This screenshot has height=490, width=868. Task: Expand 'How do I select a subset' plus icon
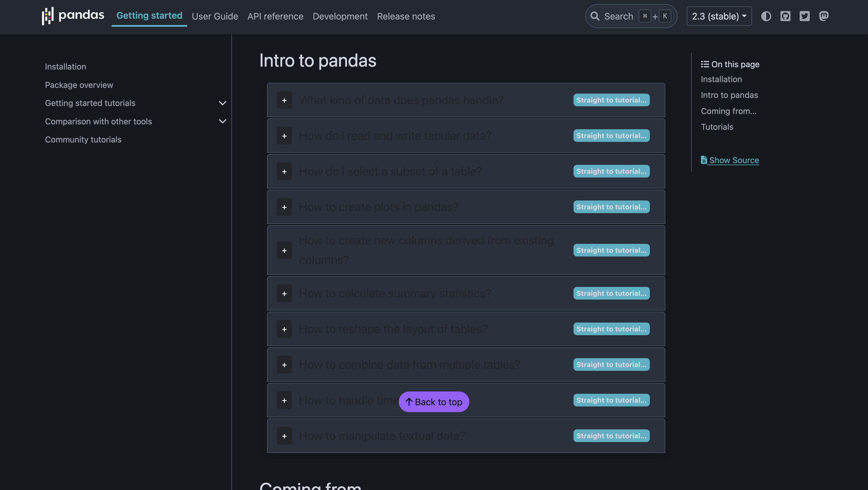pos(284,171)
